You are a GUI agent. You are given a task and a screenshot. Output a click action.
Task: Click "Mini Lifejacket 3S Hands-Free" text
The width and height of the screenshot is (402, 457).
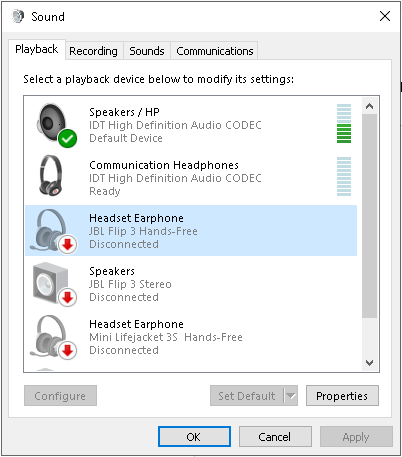[x=166, y=337]
